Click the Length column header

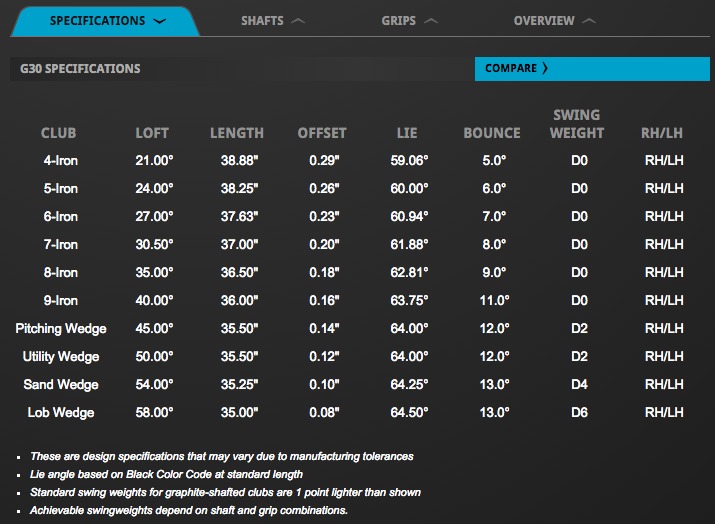coord(237,133)
